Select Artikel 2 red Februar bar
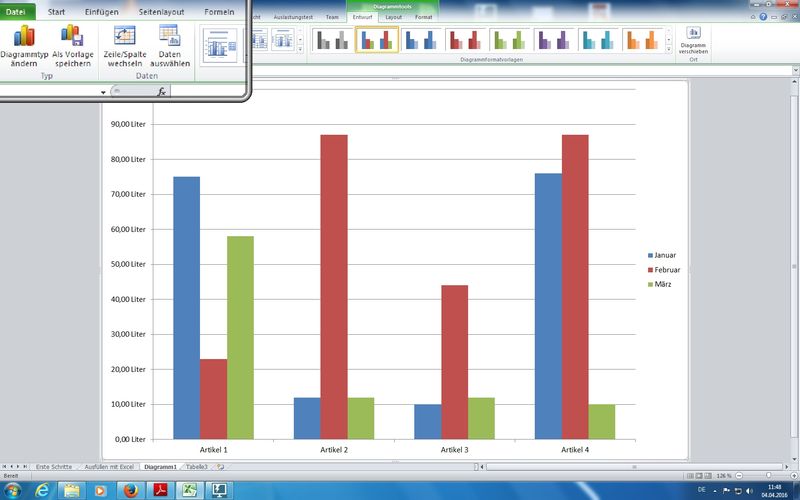The height and width of the screenshot is (500, 800). point(334,287)
